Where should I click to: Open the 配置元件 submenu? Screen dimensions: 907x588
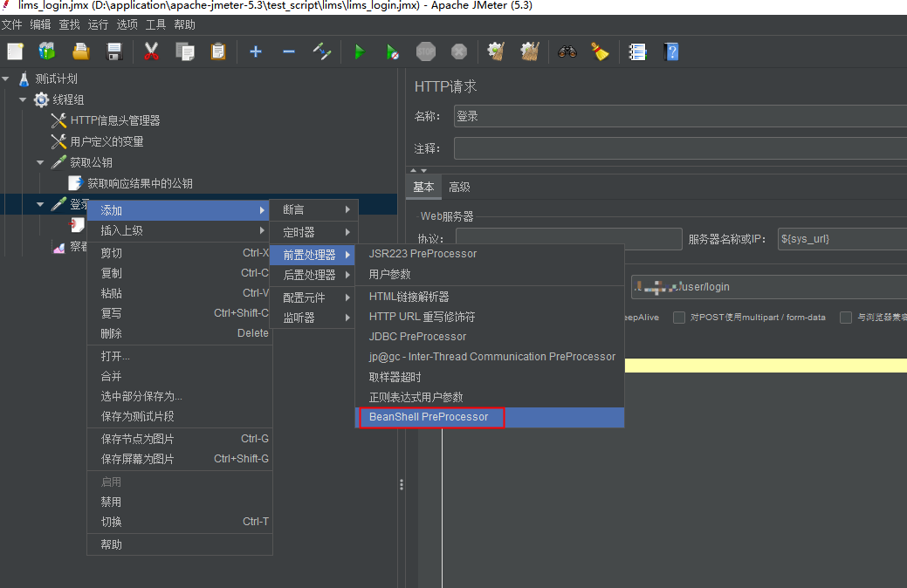(x=313, y=297)
